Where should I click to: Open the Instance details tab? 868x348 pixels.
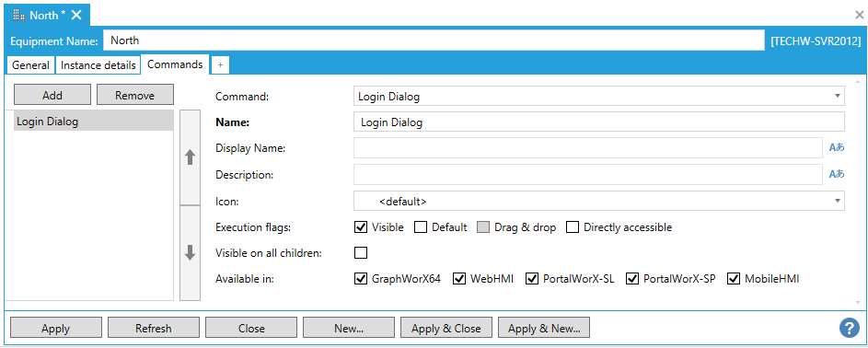pos(98,65)
